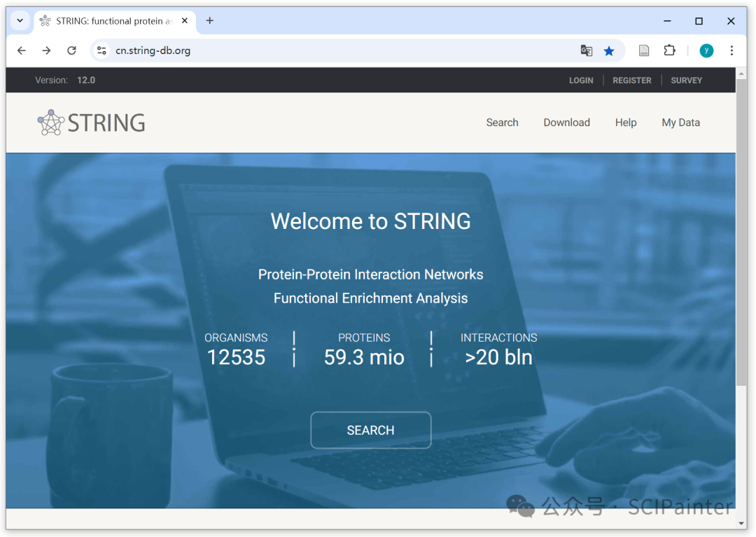Click the bookmark star icon
The width and height of the screenshot is (756, 537).
[x=609, y=50]
